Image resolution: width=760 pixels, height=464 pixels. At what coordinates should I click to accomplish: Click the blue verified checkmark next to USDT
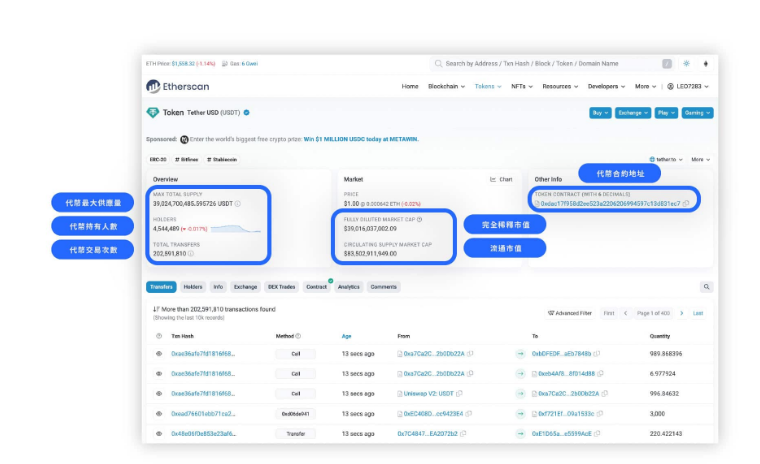(247, 112)
